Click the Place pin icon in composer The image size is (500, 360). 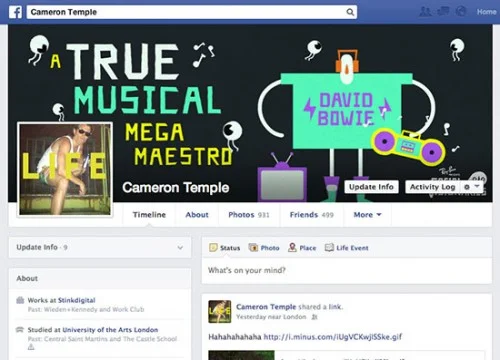coord(292,247)
